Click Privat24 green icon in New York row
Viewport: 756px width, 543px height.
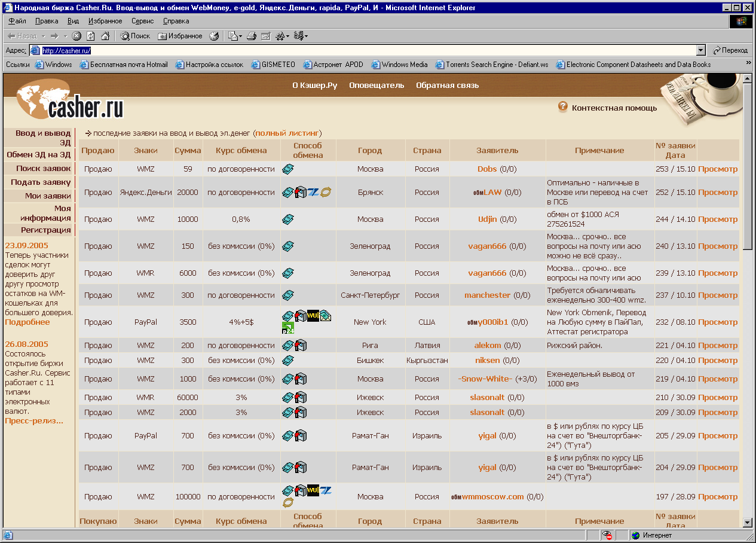287,328
